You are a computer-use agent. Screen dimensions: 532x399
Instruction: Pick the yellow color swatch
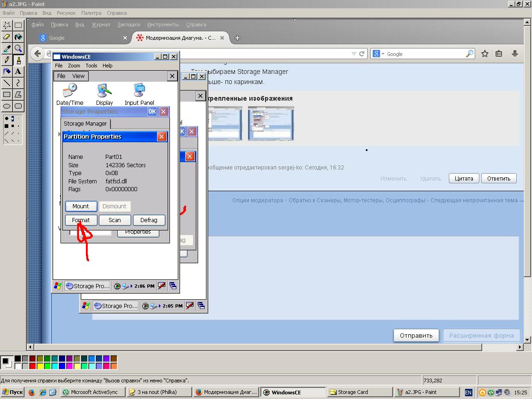point(40,366)
